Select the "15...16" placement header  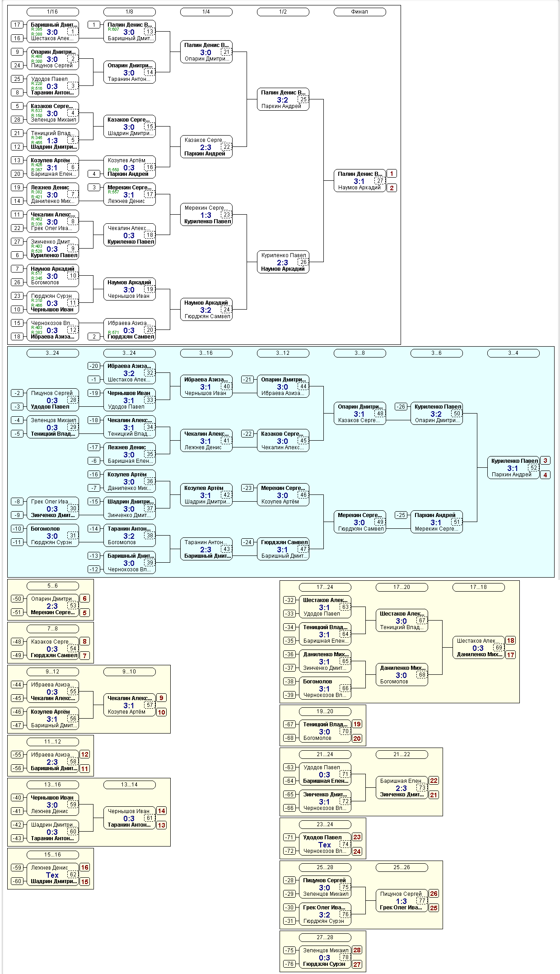tap(52, 855)
